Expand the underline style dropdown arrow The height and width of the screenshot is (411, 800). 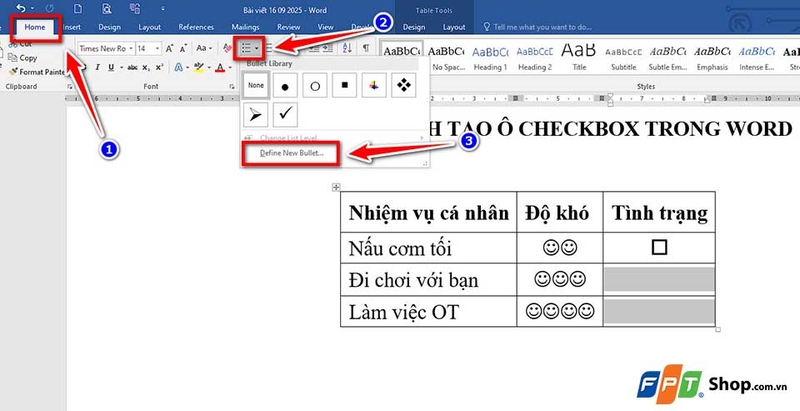pos(119,67)
